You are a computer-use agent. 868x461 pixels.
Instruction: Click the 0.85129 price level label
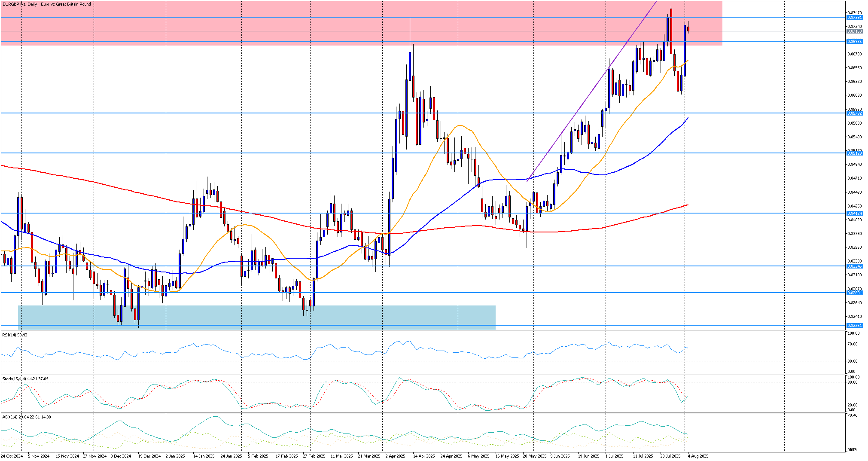coord(854,153)
